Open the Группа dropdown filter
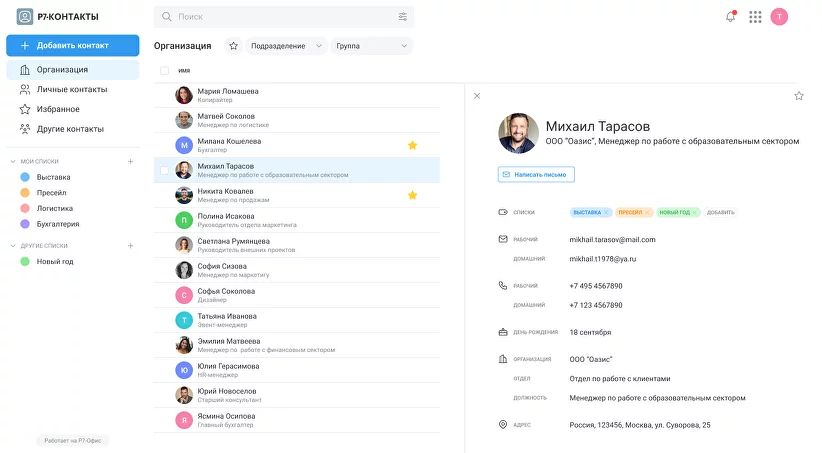The image size is (822, 453). (371, 46)
